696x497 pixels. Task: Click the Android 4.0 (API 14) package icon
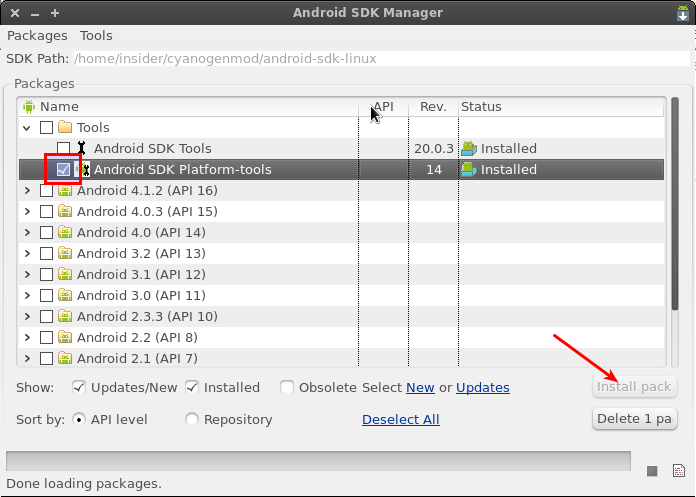coord(65,233)
